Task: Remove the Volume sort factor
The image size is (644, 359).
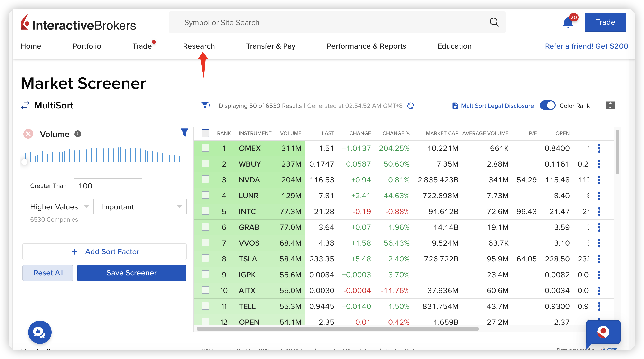Action: click(28, 134)
